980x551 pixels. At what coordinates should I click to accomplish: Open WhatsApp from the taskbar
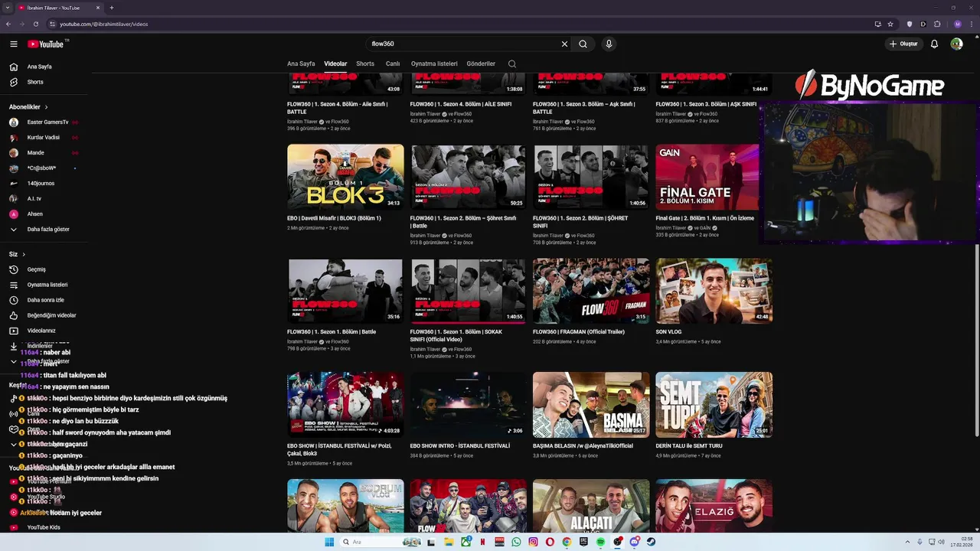point(516,542)
